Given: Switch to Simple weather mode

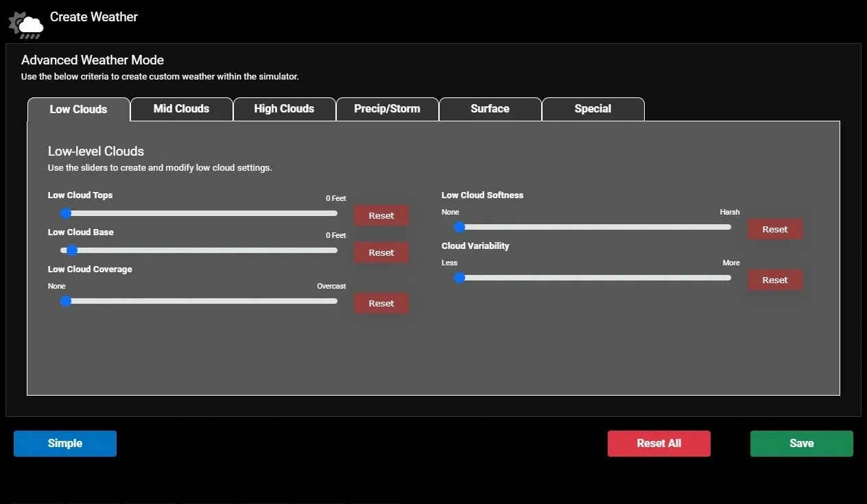Looking at the screenshot, I should coord(65,444).
